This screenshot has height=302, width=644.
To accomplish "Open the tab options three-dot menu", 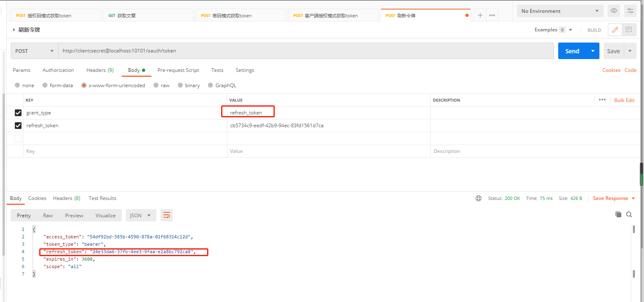I will [x=492, y=15].
